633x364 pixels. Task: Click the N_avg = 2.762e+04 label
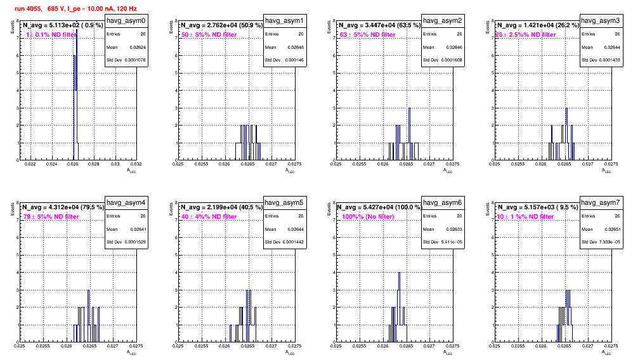point(221,25)
